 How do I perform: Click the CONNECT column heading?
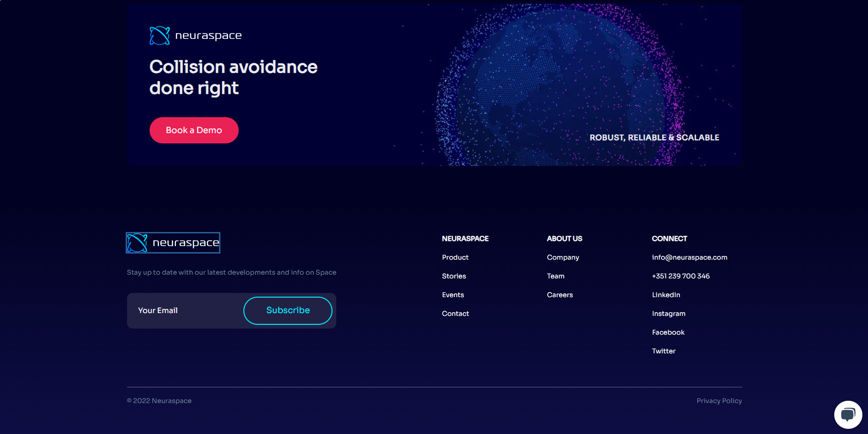pos(669,239)
